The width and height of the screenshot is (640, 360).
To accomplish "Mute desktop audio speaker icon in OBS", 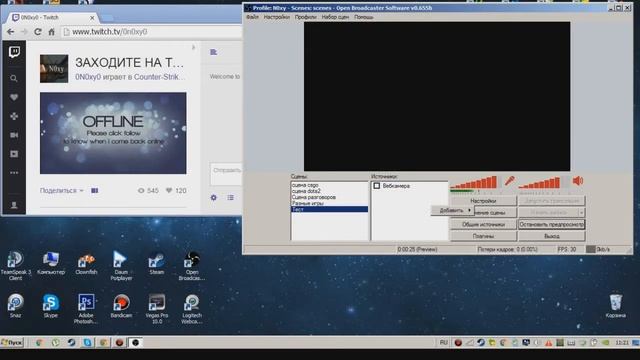I will (x=578, y=181).
